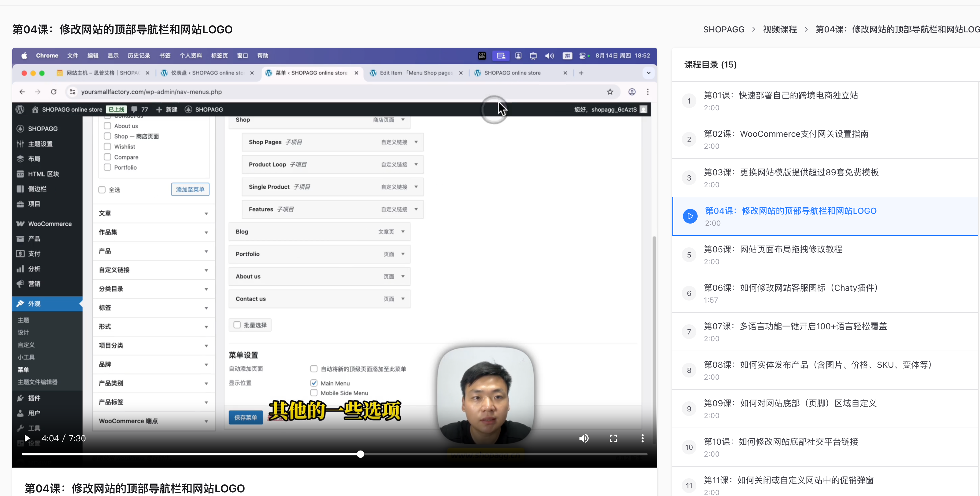Tick the Portfolio page checkbox

107,167
